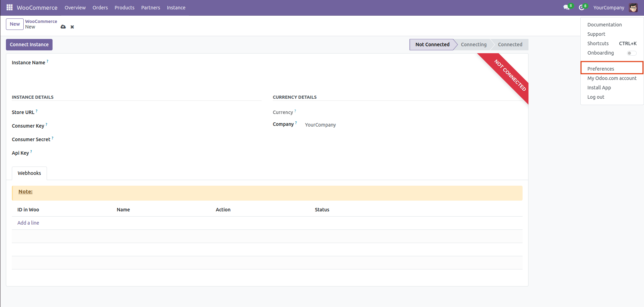Image resolution: width=644 pixels, height=307 pixels.
Task: Open the Orders menu
Action: coord(100,8)
